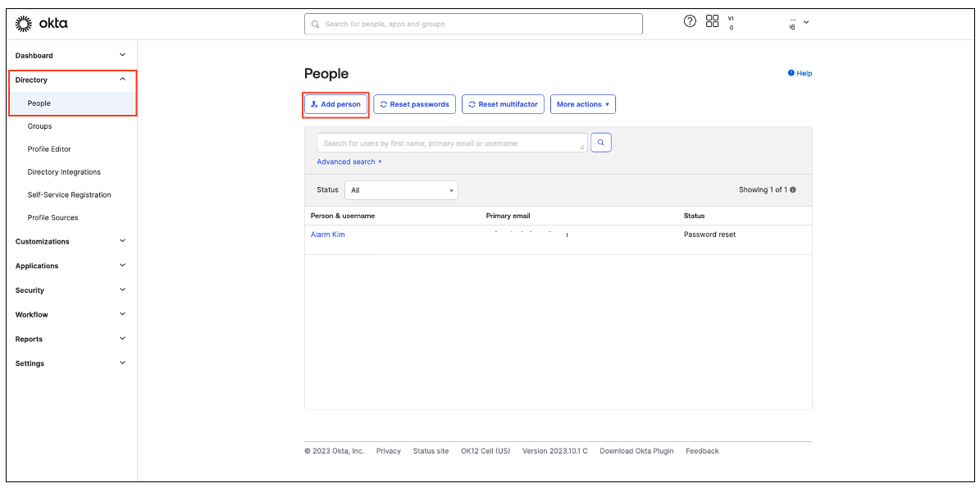The width and height of the screenshot is (980, 488).
Task: Open Profile Editor in the sidebar
Action: (49, 149)
